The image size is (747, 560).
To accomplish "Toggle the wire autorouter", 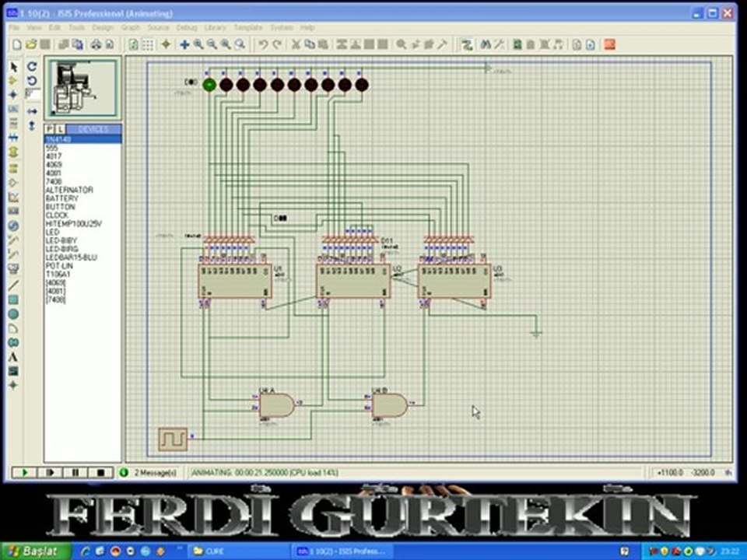I will tap(466, 45).
